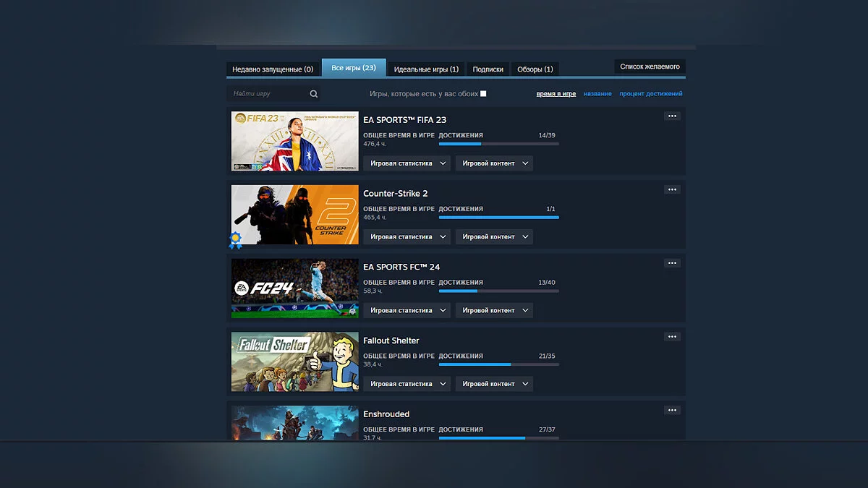The width and height of the screenshot is (868, 488).
Task: Expand 'Игровая статистика' for FIFA 23
Action: 407,163
